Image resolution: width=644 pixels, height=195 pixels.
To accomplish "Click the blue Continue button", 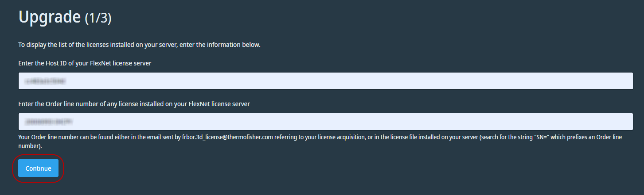I will (38, 168).
